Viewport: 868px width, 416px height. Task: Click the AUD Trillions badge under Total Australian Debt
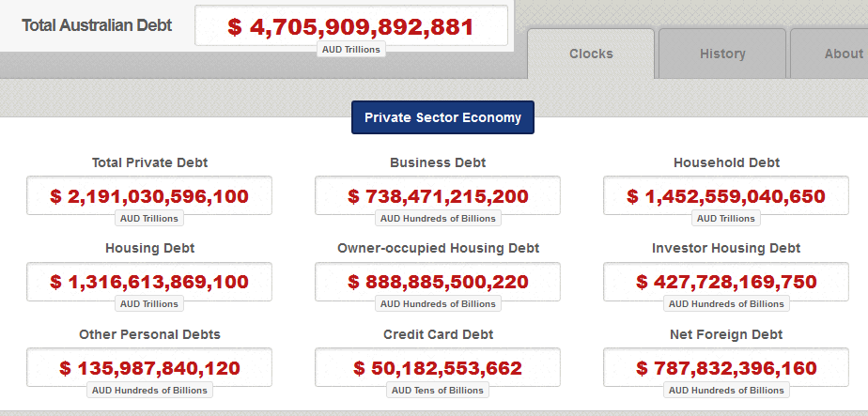(x=351, y=49)
